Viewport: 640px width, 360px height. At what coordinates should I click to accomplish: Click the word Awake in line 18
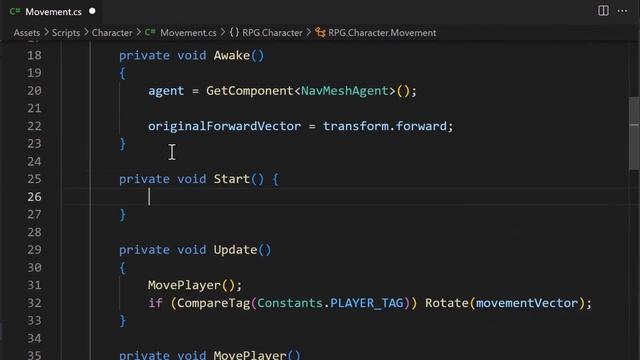pos(232,56)
